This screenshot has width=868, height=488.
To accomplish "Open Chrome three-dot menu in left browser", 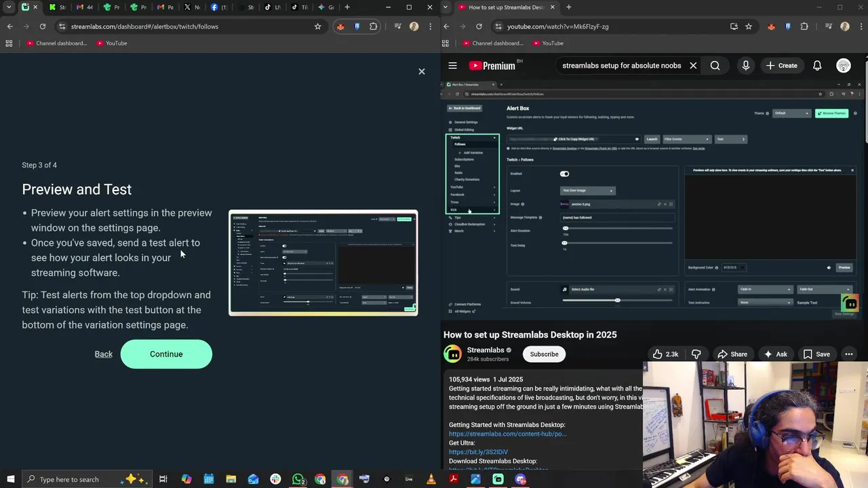I will point(431,26).
